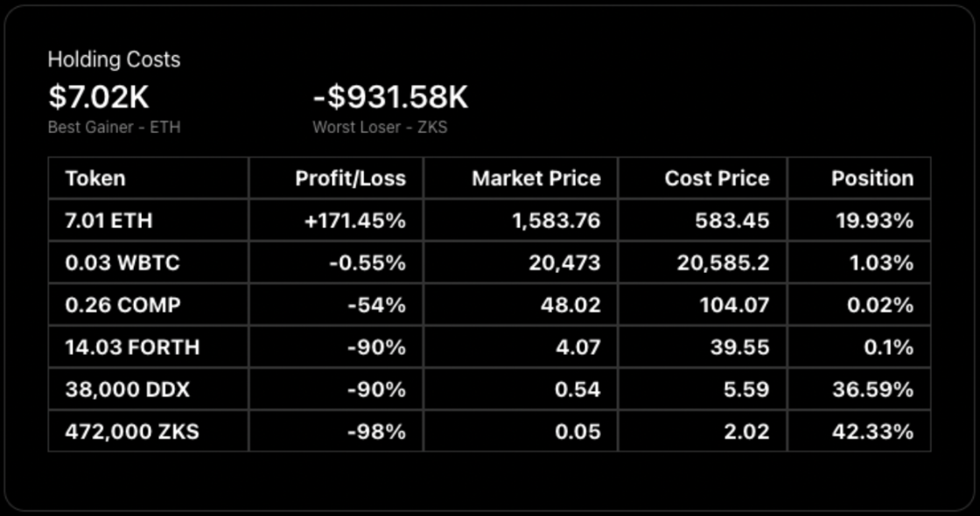Image resolution: width=980 pixels, height=516 pixels.
Task: Click the 472,000 ZKS token cell
Action: point(132,431)
